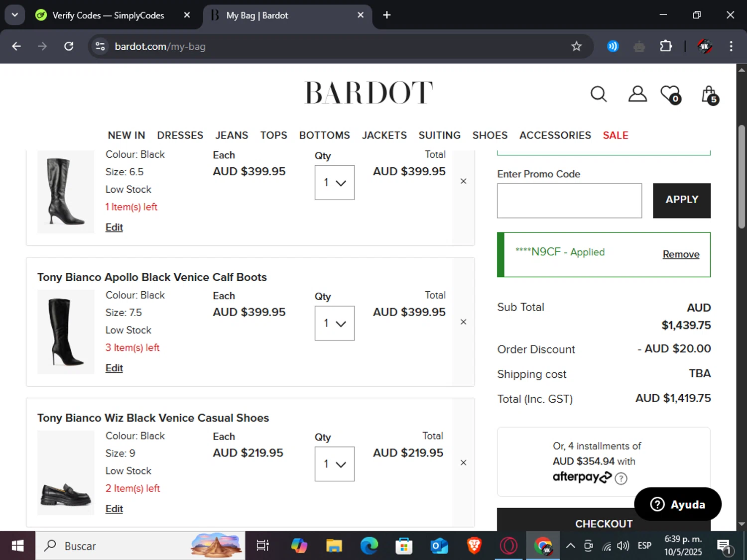Open Outlook from taskbar
The width and height of the screenshot is (747, 560).
[439, 546]
